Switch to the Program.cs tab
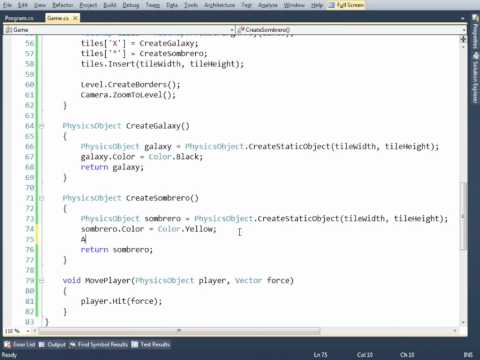This screenshot has width=480, height=360. (19, 18)
